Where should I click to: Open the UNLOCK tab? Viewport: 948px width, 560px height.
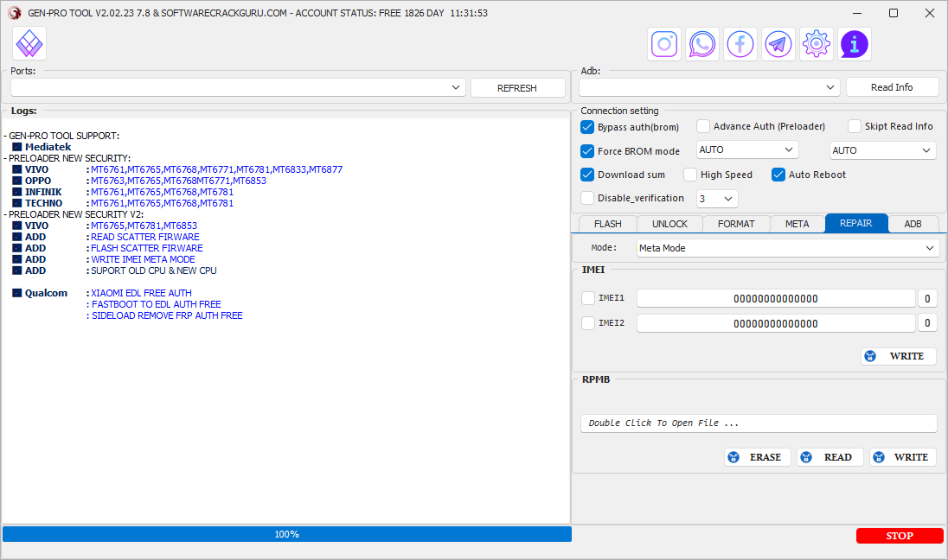click(x=669, y=224)
